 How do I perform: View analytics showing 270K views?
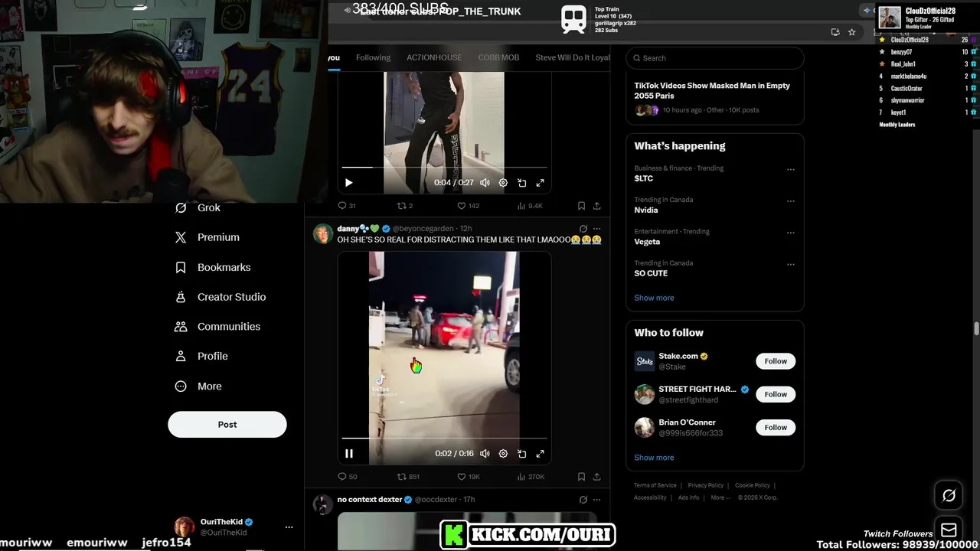[x=531, y=477]
